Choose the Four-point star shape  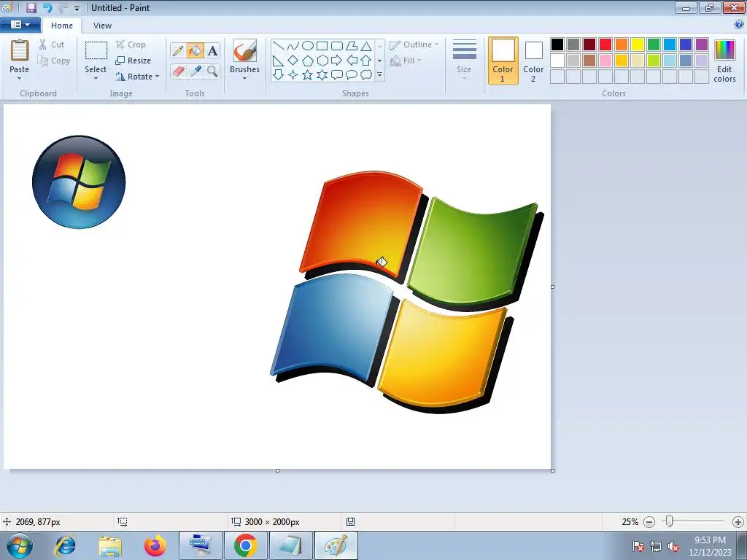[293, 75]
